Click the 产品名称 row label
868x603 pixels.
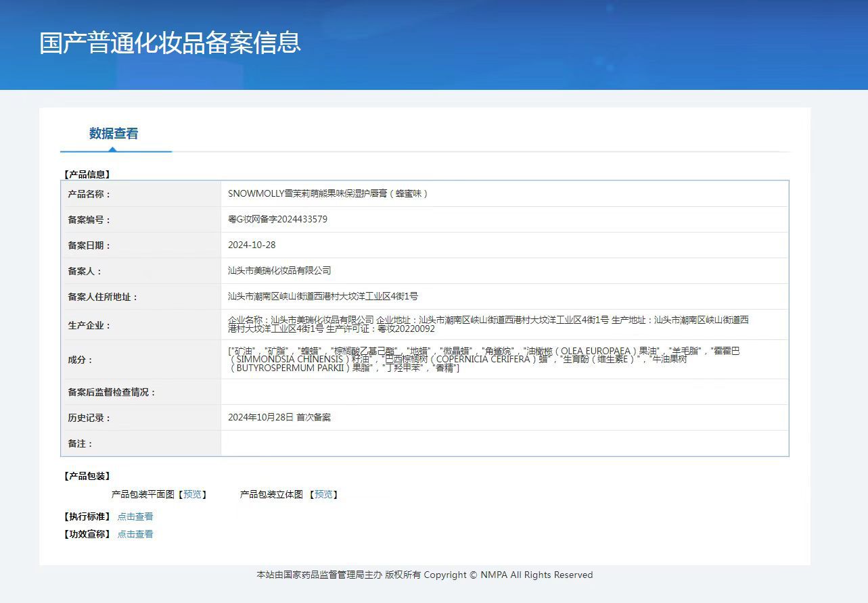point(89,194)
